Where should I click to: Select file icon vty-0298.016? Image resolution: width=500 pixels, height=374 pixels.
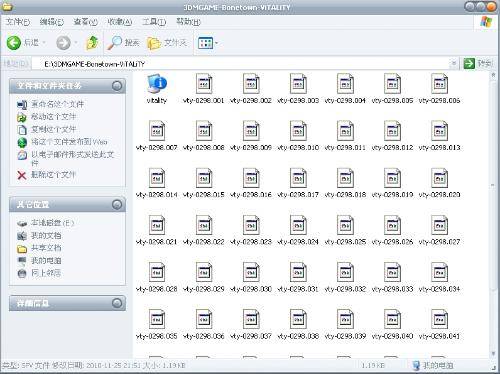[251, 178]
